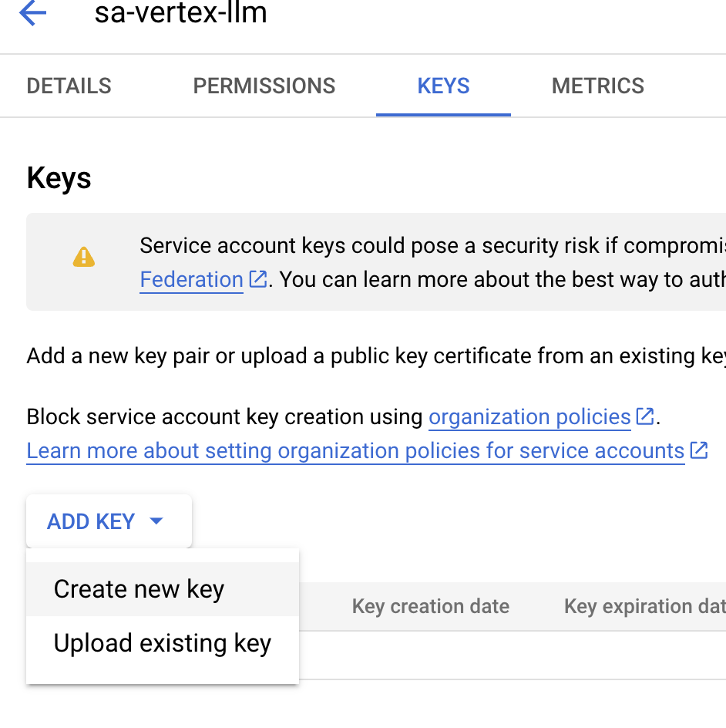Viewport: 726px width, 728px height.
Task: Switch to the METRICS tab
Action: pos(597,86)
